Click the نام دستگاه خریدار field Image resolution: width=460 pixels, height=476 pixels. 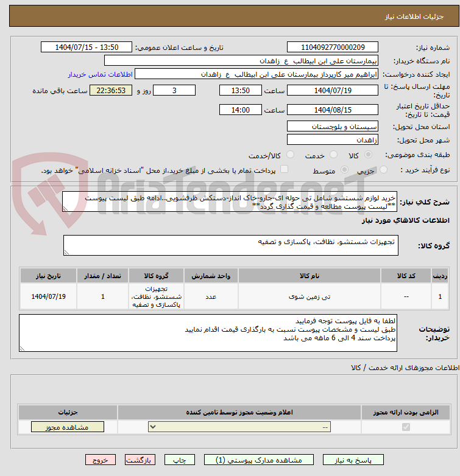(x=241, y=60)
